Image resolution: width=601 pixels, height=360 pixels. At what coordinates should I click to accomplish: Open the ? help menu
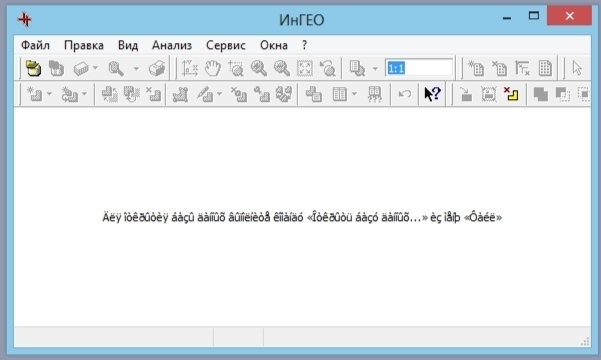[x=304, y=45]
